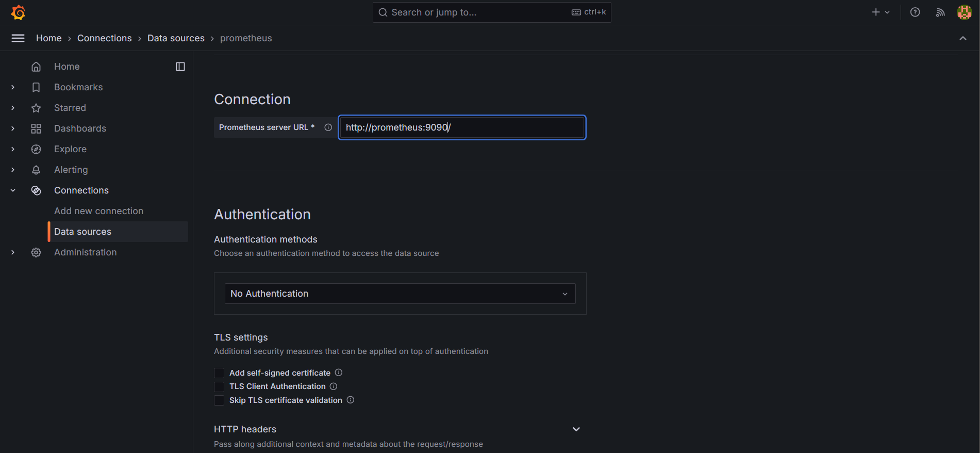Screen dimensions: 980x453
Task: Click the Dashboards grid icon
Action: click(x=36, y=128)
